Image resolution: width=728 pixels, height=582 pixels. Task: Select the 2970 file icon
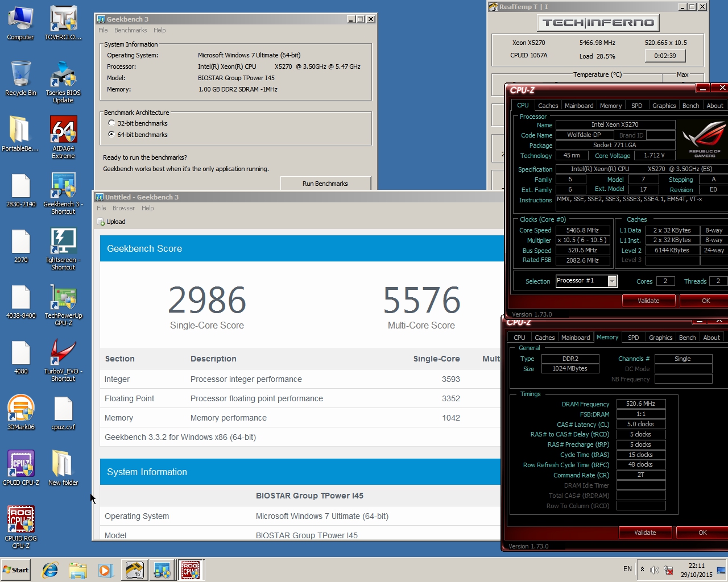20,246
